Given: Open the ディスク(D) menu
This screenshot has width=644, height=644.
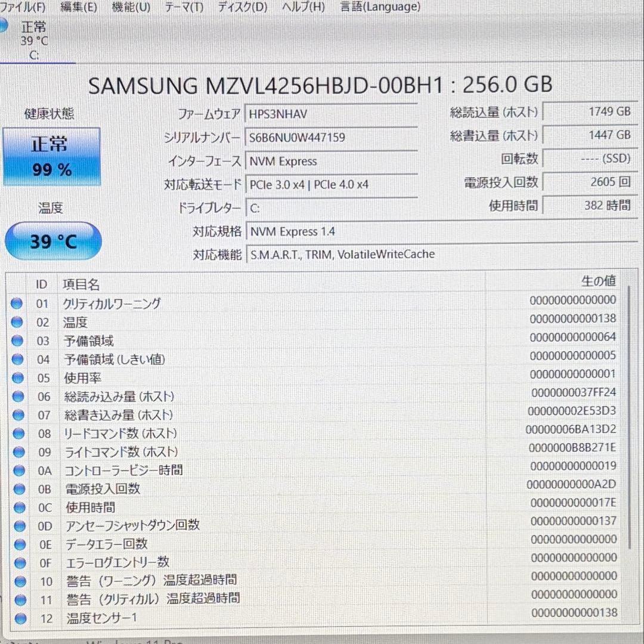Looking at the screenshot, I should tap(242, 7).
